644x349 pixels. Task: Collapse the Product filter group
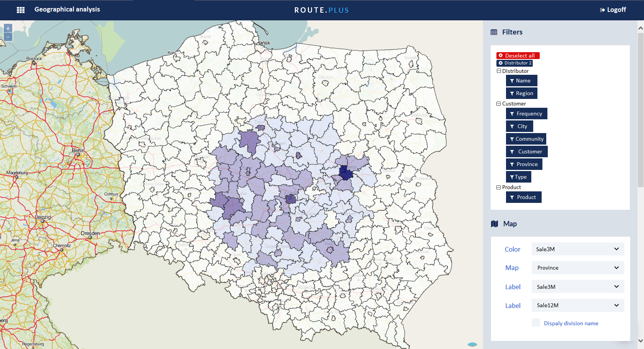[499, 187]
